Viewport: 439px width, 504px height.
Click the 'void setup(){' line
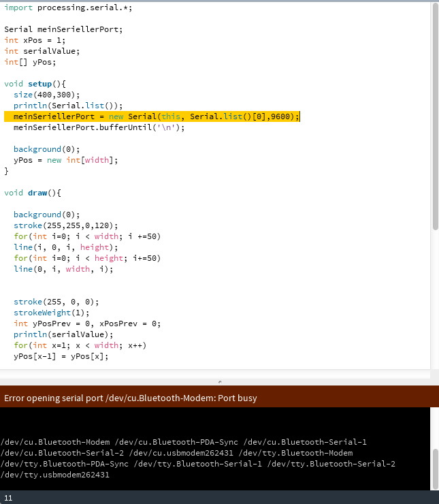[35, 84]
